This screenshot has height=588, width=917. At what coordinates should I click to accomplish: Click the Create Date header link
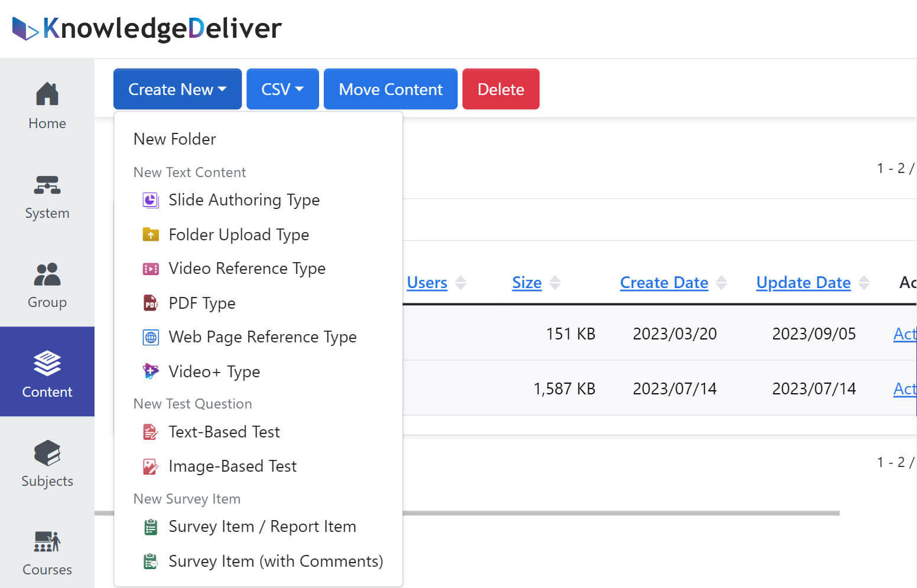(x=664, y=283)
